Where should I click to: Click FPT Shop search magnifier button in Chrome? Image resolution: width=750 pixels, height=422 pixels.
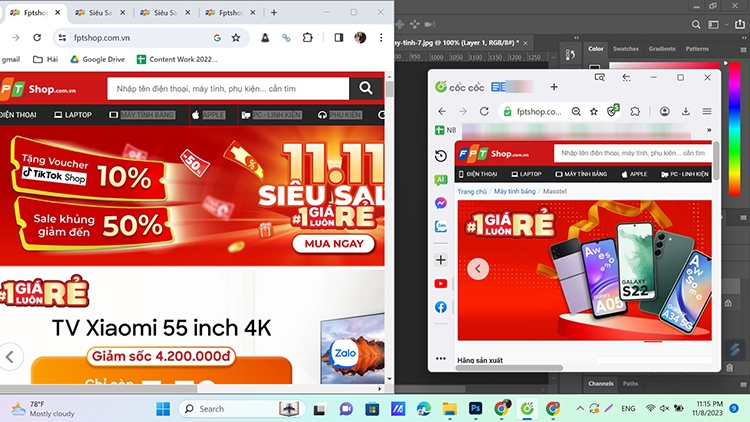pos(366,88)
